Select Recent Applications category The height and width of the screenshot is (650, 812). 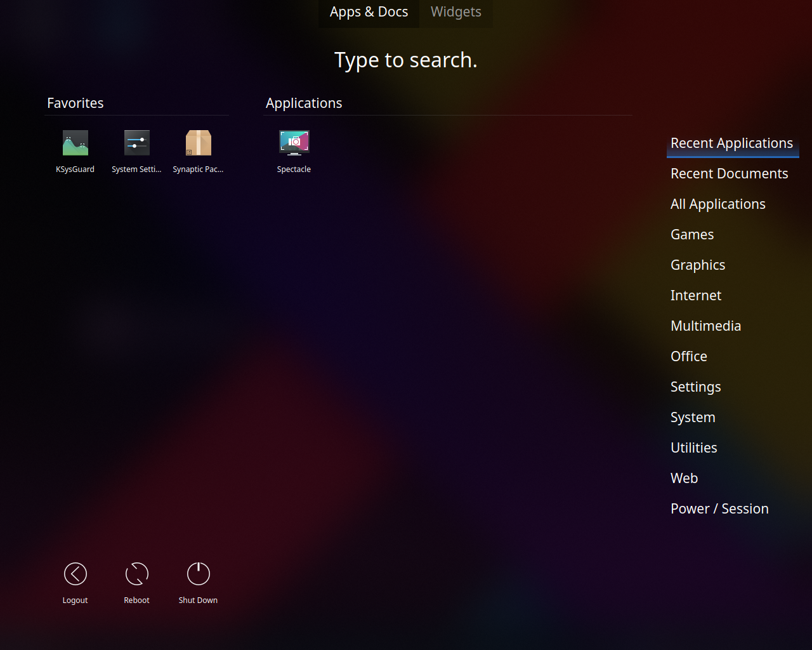[x=732, y=143]
